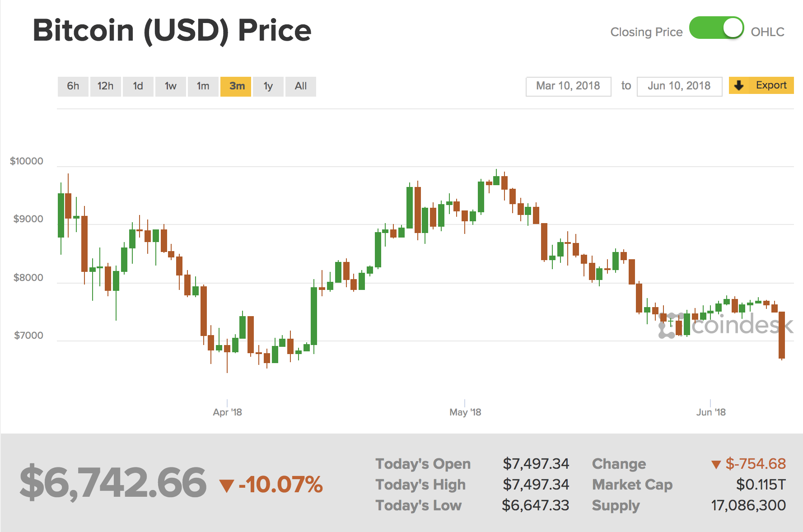This screenshot has height=532, width=803.
Task: Click the red down-arrow next to -10.07%
Action: (x=228, y=485)
